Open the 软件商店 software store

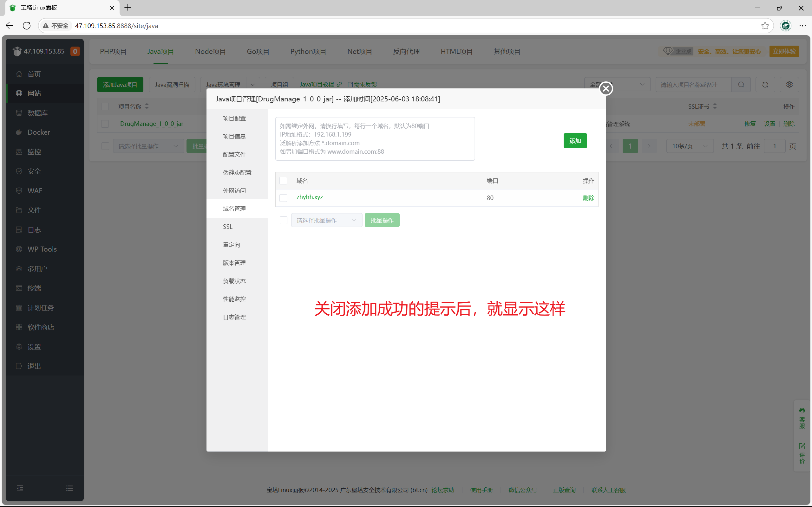point(40,327)
